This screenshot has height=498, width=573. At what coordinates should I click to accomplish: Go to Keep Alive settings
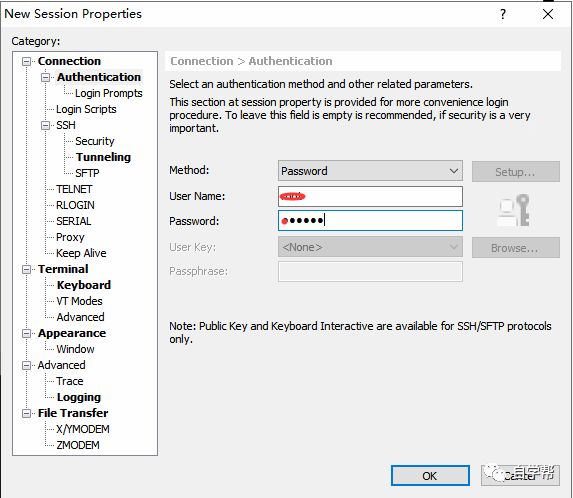[81, 253]
